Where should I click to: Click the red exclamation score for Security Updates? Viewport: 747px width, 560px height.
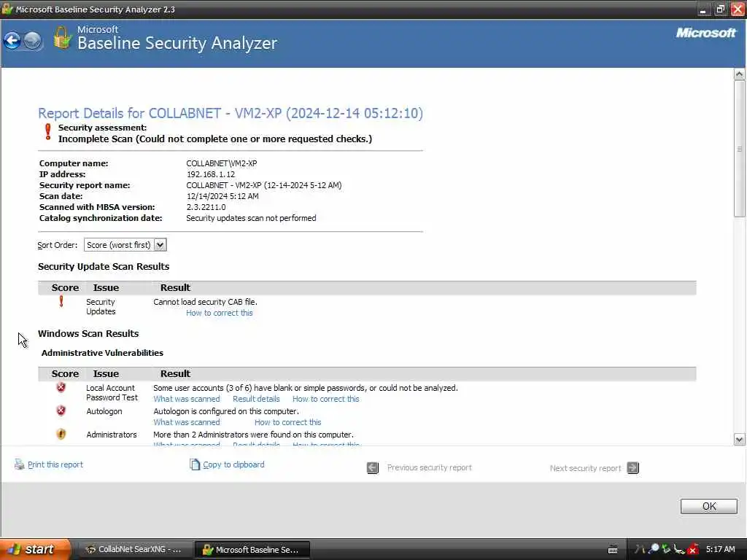pos(61,301)
